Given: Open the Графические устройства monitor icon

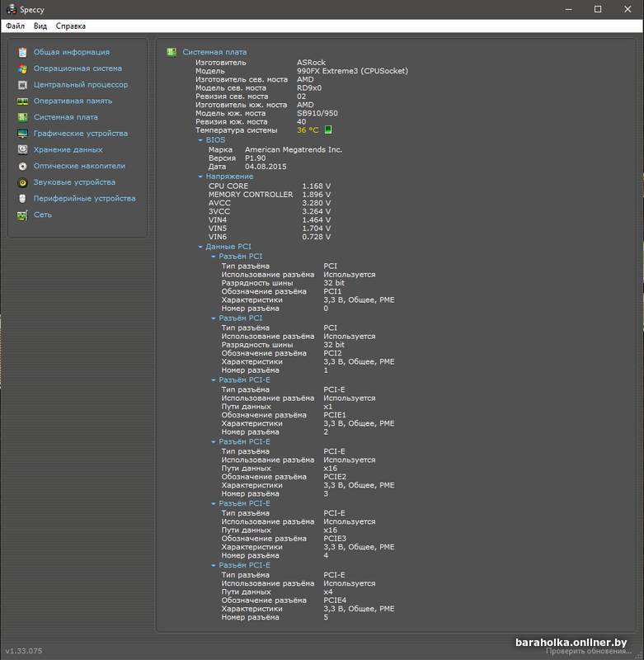Looking at the screenshot, I should coord(22,134).
